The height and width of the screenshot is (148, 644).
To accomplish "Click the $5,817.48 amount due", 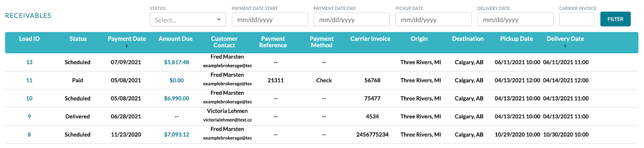I will 177,62.
